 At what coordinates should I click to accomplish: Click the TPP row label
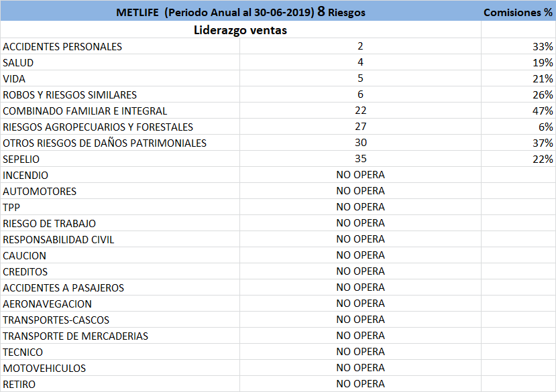point(11,207)
